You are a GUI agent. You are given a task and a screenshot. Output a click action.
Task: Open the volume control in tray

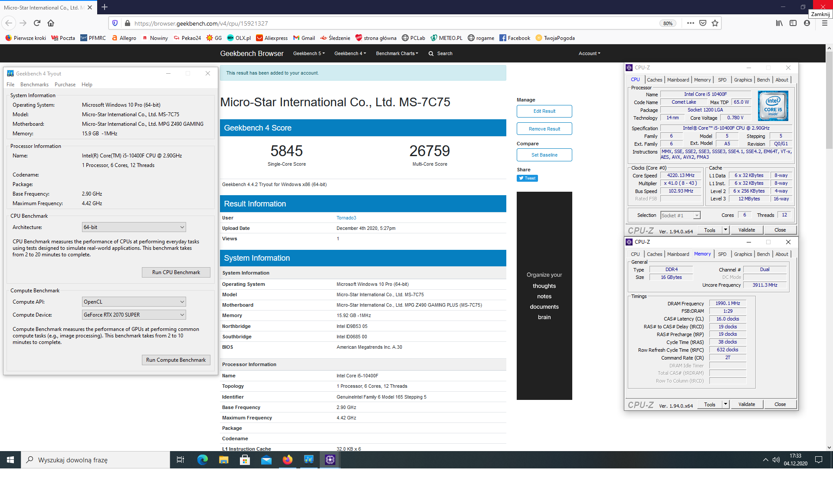tap(776, 460)
